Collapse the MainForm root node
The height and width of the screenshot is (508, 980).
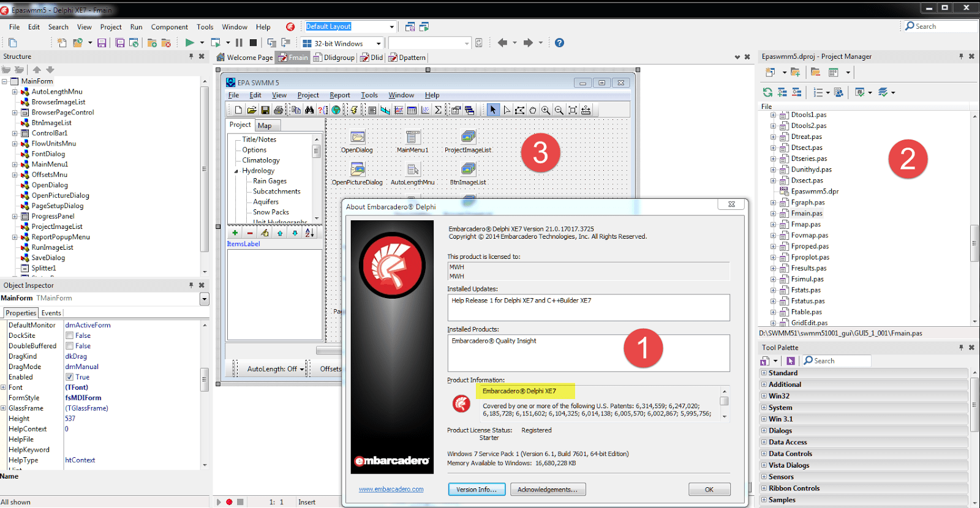point(4,81)
